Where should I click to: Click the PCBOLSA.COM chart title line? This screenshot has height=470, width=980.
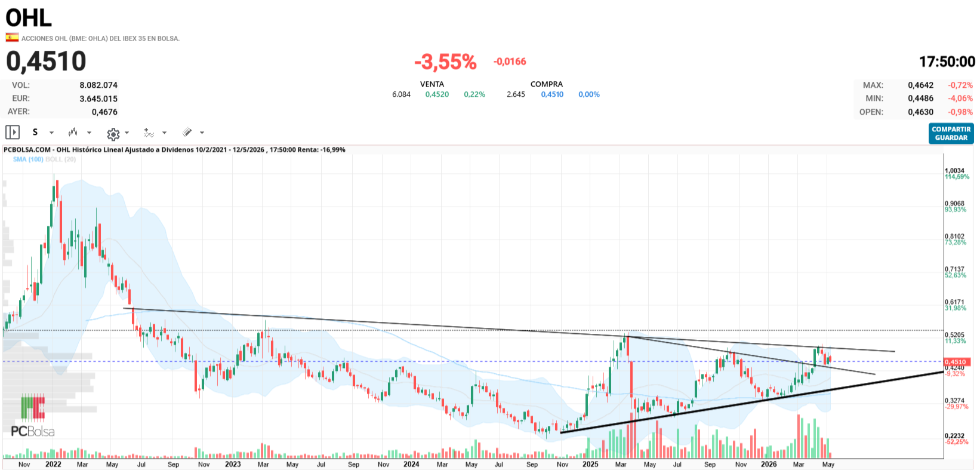[x=174, y=150]
